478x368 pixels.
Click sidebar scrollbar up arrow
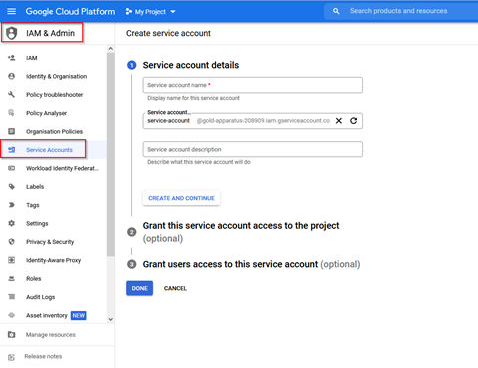click(x=111, y=49)
